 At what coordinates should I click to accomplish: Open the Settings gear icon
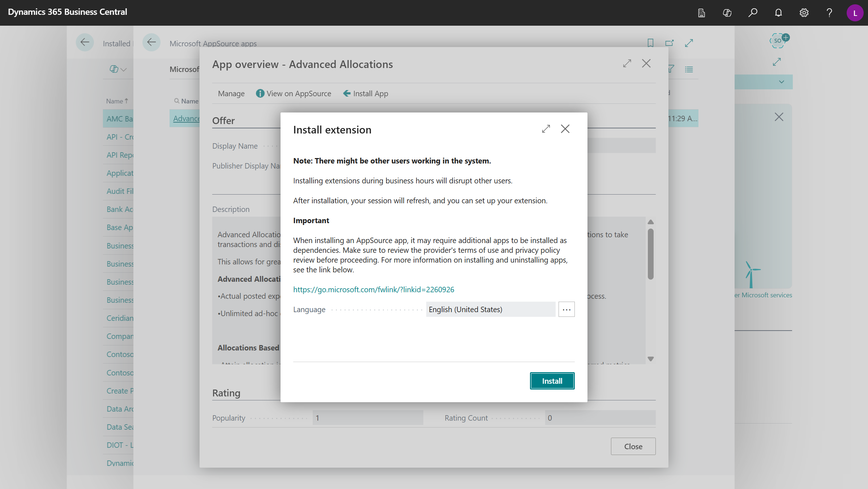(804, 13)
